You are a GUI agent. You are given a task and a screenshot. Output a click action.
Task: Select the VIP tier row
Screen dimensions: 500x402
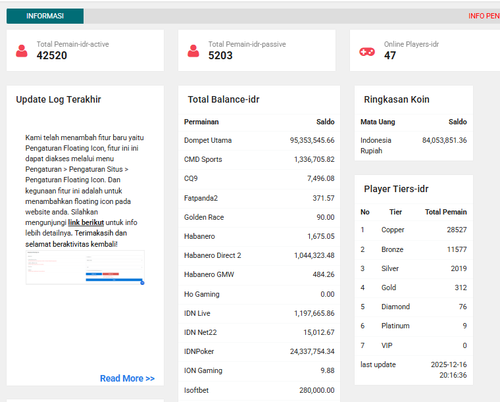(414, 345)
